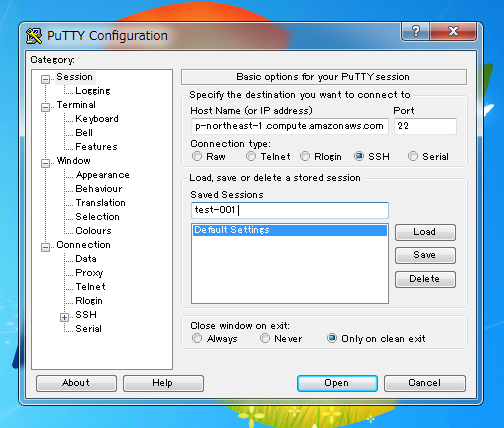The width and height of the screenshot is (504, 428).
Task: Open the Session category
Action: click(x=74, y=77)
